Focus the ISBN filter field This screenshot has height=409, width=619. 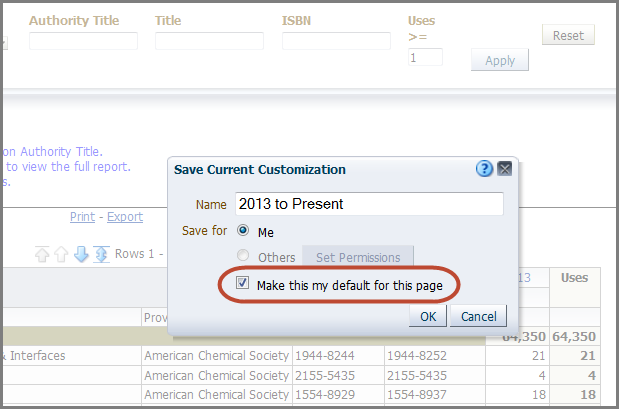336,41
